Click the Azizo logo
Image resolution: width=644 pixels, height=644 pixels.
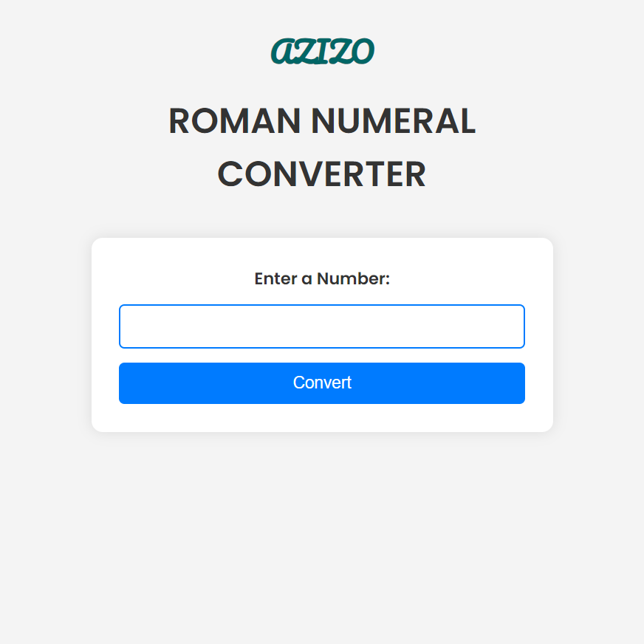pyautogui.click(x=322, y=51)
